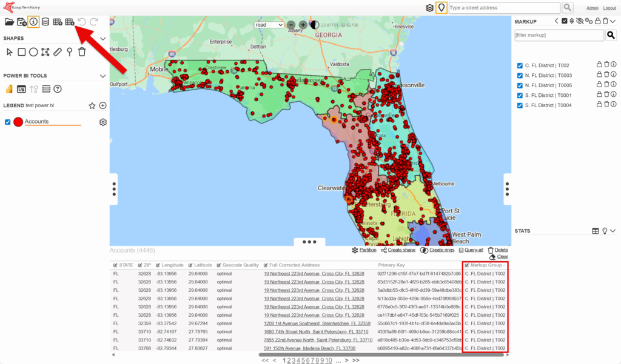Collapse the Shapes section chevron
Image resolution: width=621 pixels, height=364 pixels.
click(103, 39)
